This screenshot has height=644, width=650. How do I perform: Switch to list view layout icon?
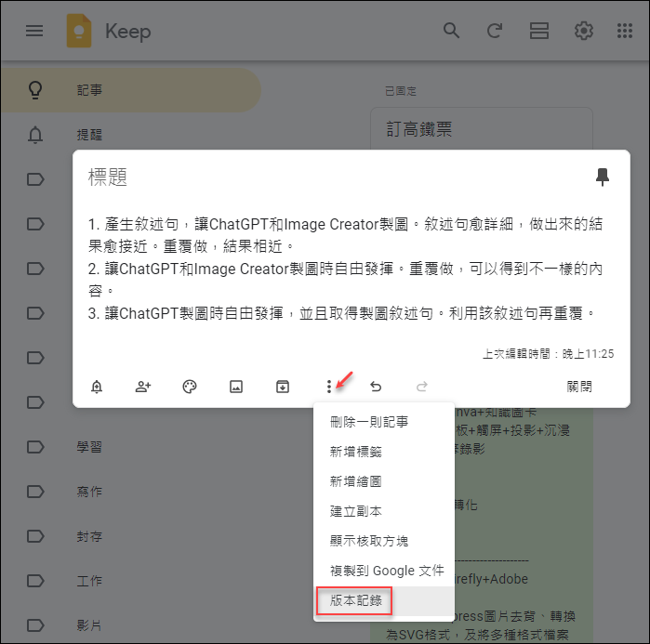539,31
